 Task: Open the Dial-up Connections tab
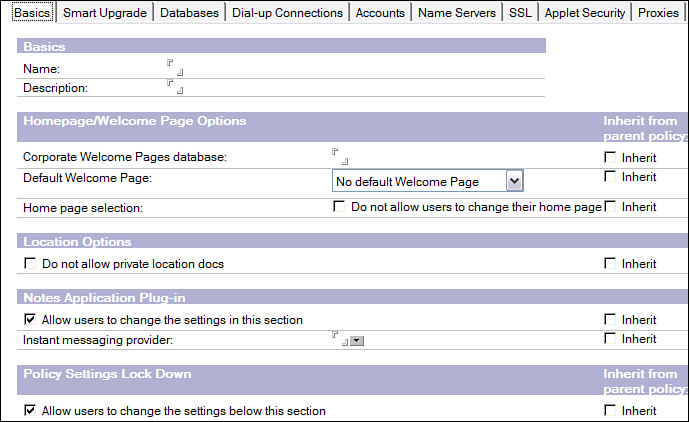286,13
